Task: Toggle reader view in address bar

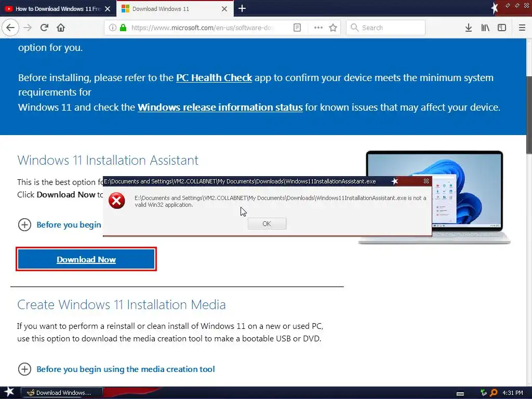Action: coord(297,28)
